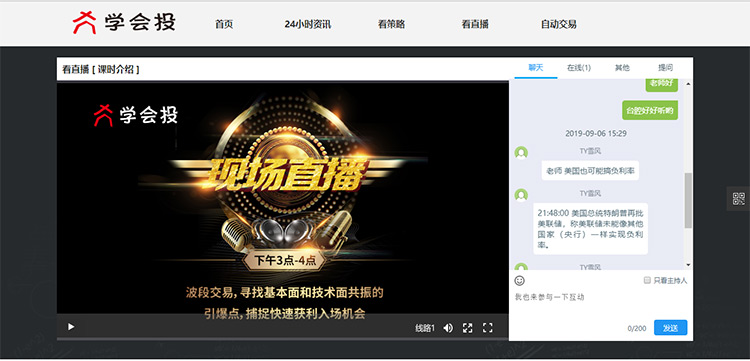Click the 21:48:00 美国总统特朗普 message bubble
The height and width of the screenshot is (361, 750).
[591, 229]
